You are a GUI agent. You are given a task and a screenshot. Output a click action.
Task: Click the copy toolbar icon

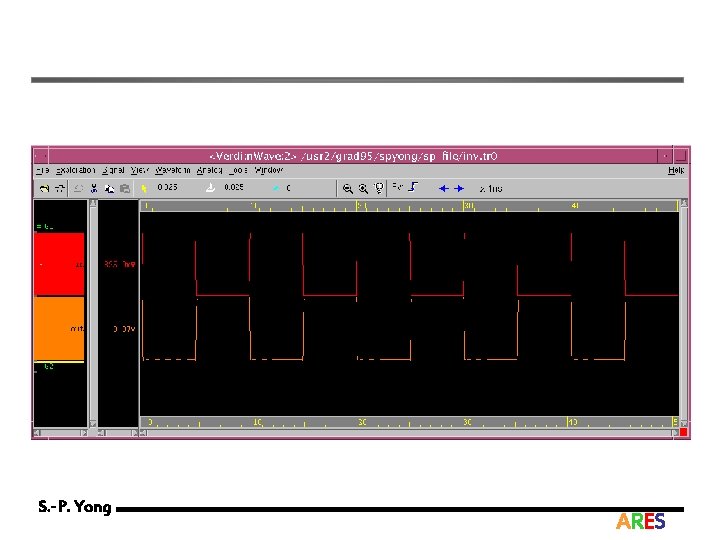pos(109,188)
